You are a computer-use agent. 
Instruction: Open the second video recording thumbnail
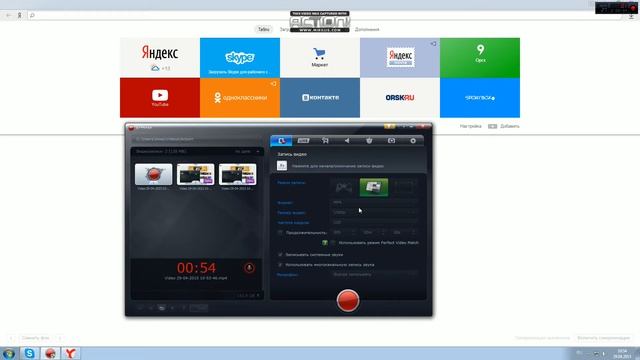[x=196, y=174]
